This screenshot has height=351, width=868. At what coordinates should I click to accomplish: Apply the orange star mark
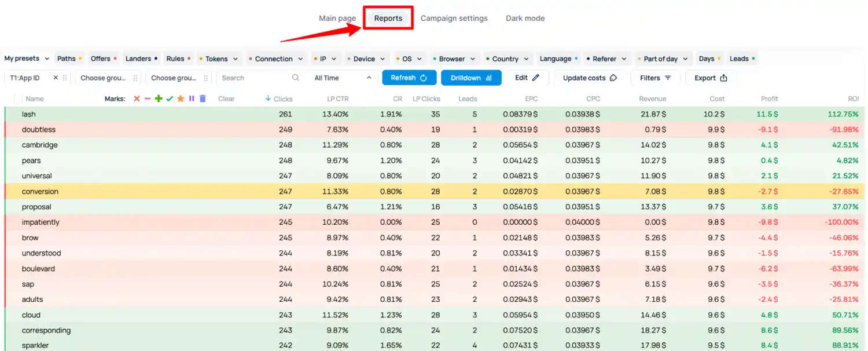[181, 99]
